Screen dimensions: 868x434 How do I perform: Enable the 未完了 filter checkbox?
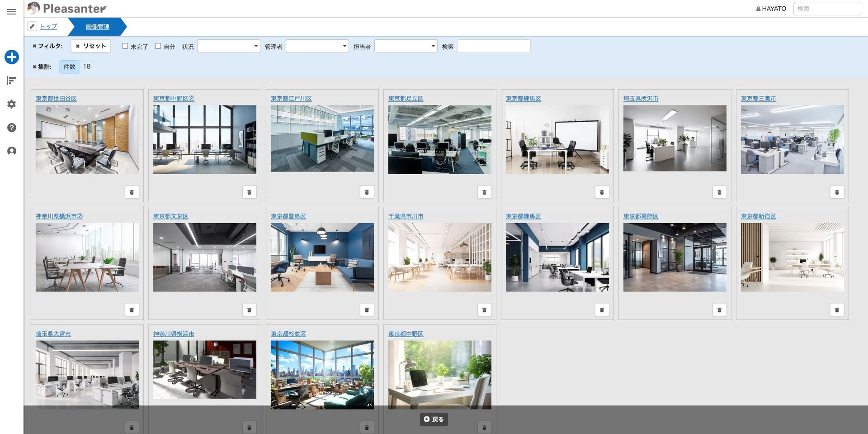[x=125, y=46]
